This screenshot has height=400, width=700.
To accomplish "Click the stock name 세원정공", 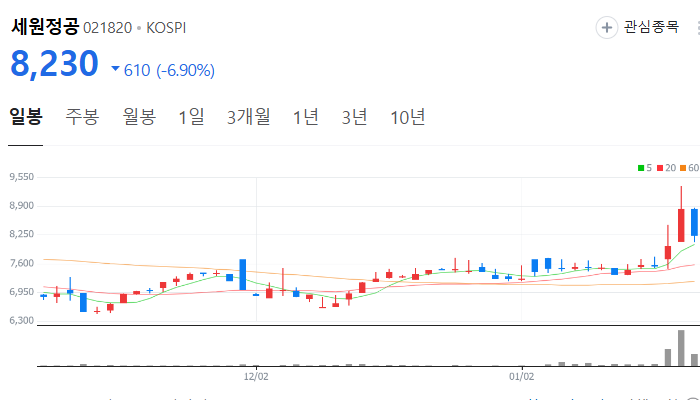I will pyautogui.click(x=45, y=27).
